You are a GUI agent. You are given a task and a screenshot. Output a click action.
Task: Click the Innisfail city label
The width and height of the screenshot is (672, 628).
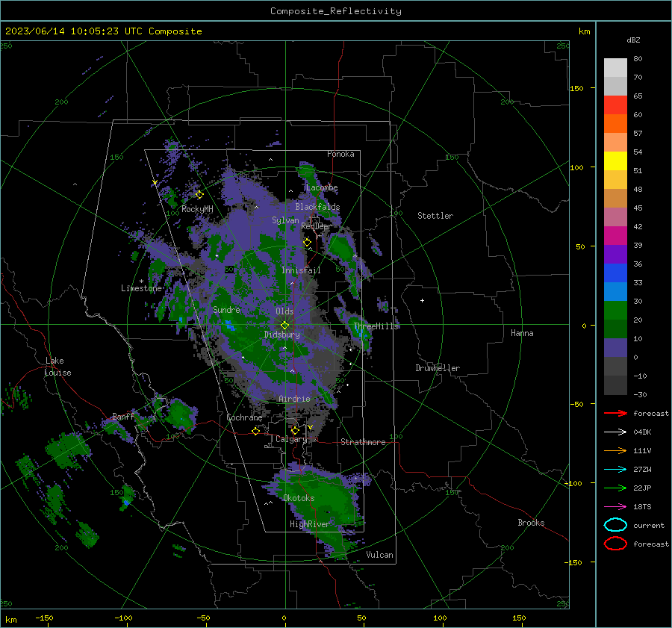[x=301, y=270]
